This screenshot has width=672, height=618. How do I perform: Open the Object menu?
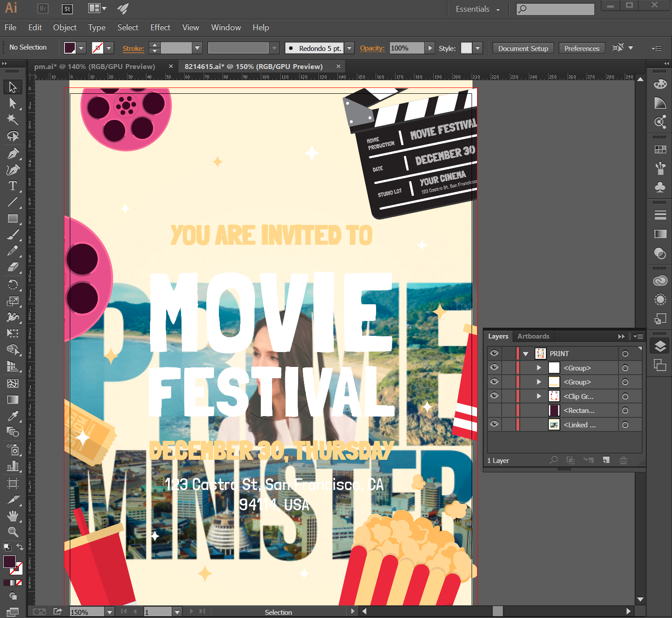click(65, 27)
